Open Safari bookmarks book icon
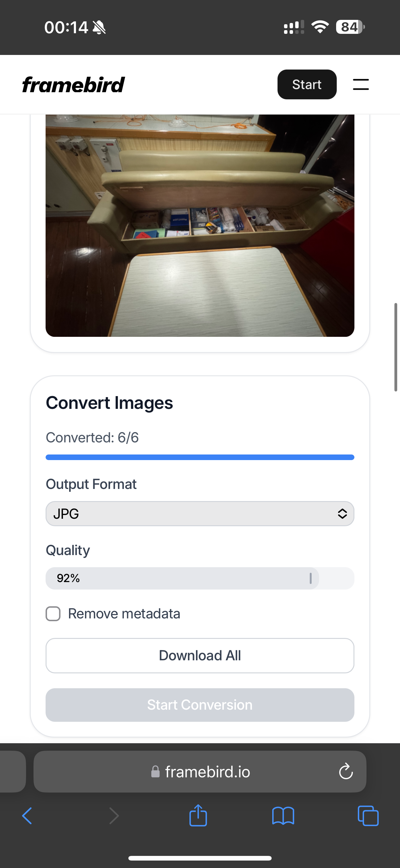This screenshot has height=868, width=400. [283, 816]
